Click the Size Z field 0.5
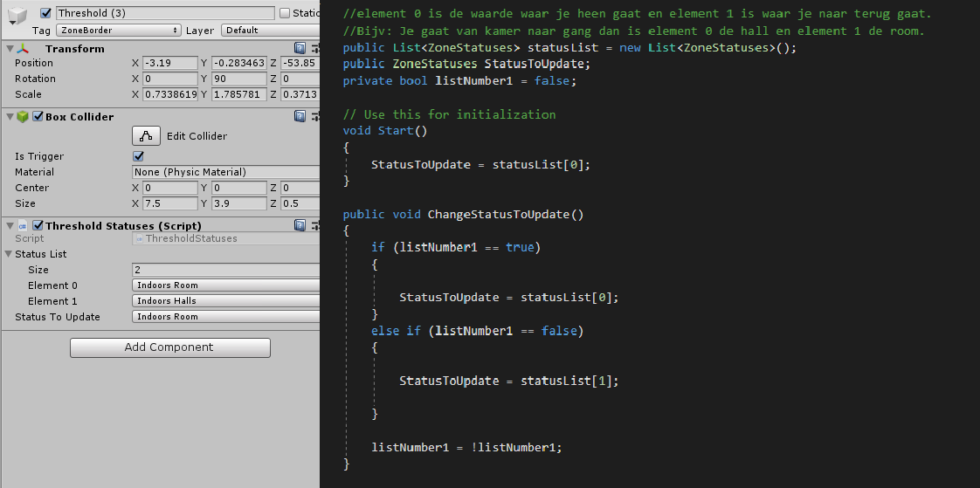This screenshot has height=488, width=980. (300, 203)
